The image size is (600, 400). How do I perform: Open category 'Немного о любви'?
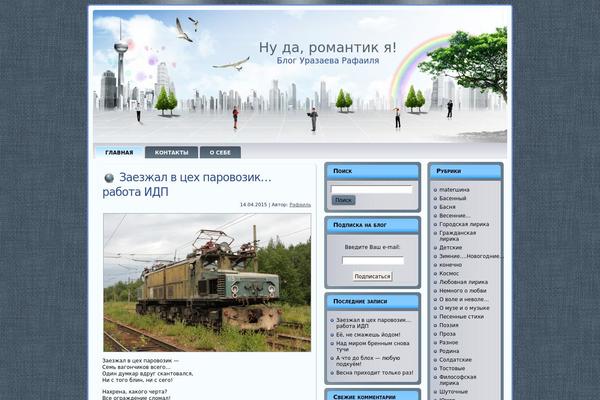pos(463,291)
